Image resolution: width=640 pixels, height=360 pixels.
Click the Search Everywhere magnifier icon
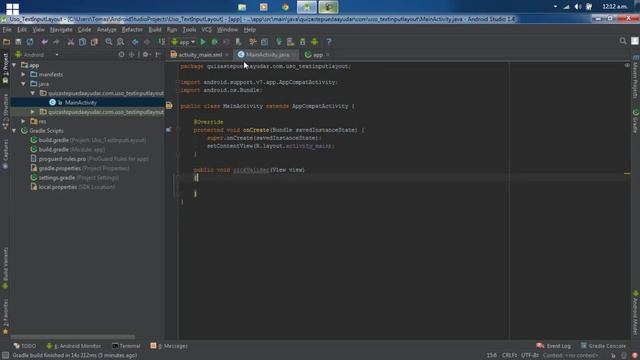click(623, 41)
